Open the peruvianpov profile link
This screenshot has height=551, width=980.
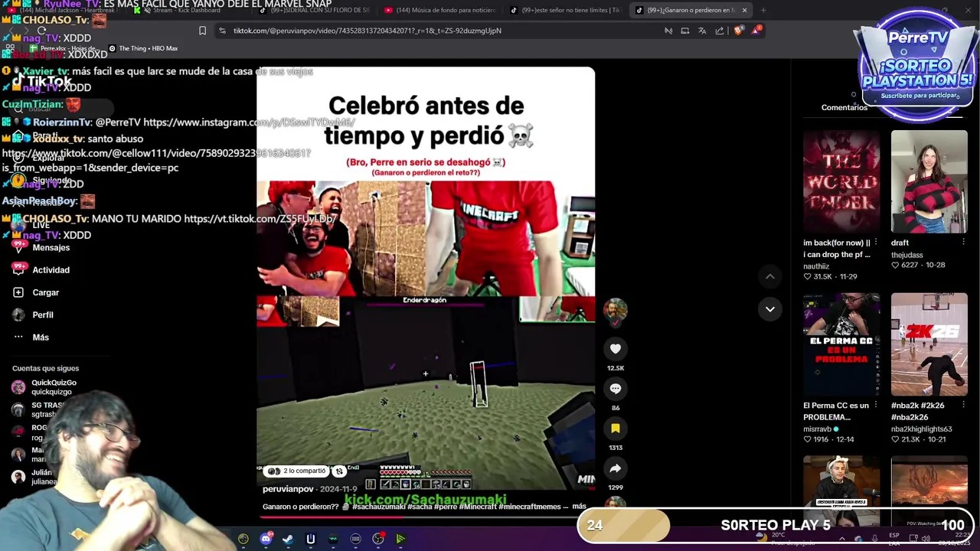(288, 489)
